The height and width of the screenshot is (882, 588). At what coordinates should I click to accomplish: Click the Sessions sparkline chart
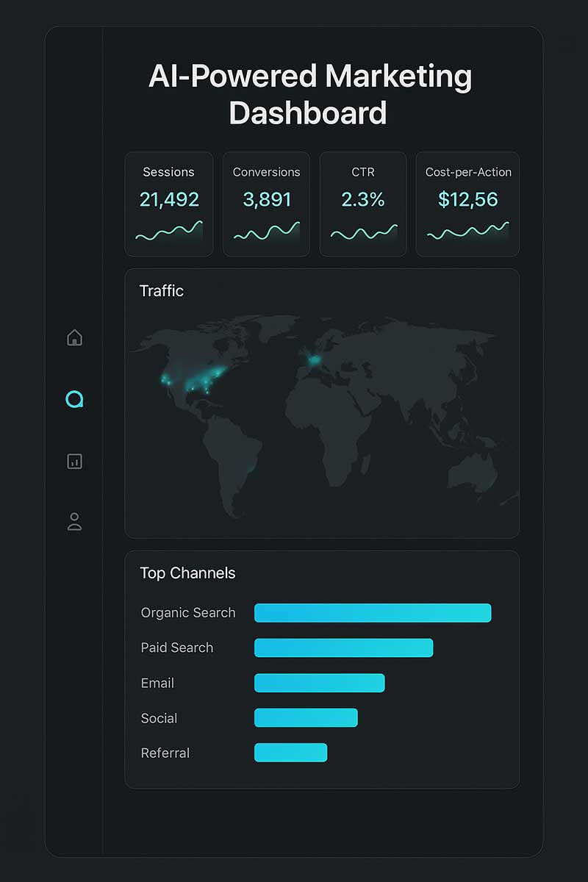[x=169, y=232]
